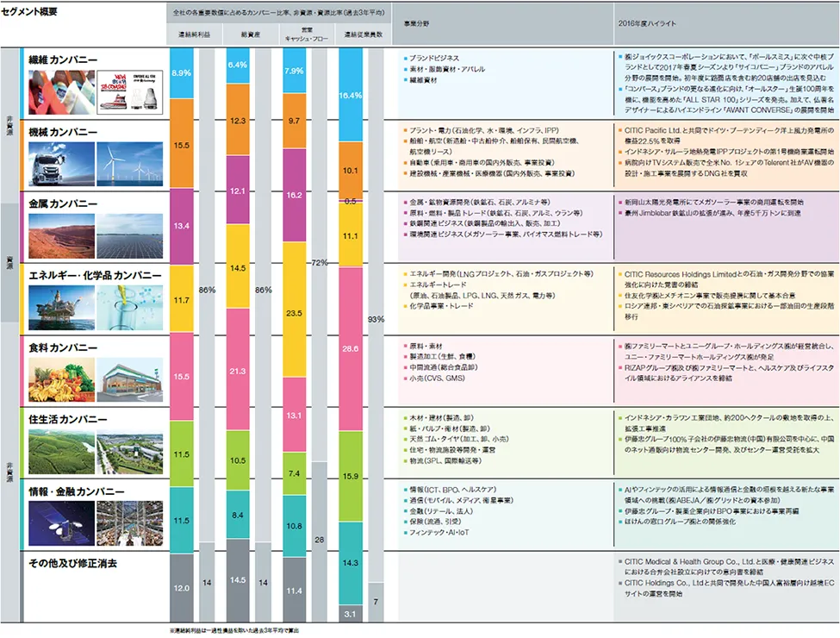This screenshot has width=840, height=638.
Task: Open the solar panel field thumbnail
Action: (x=130, y=236)
